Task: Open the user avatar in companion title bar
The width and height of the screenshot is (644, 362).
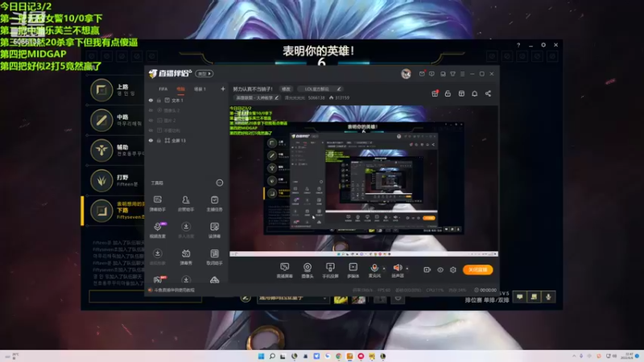Action: (x=406, y=74)
